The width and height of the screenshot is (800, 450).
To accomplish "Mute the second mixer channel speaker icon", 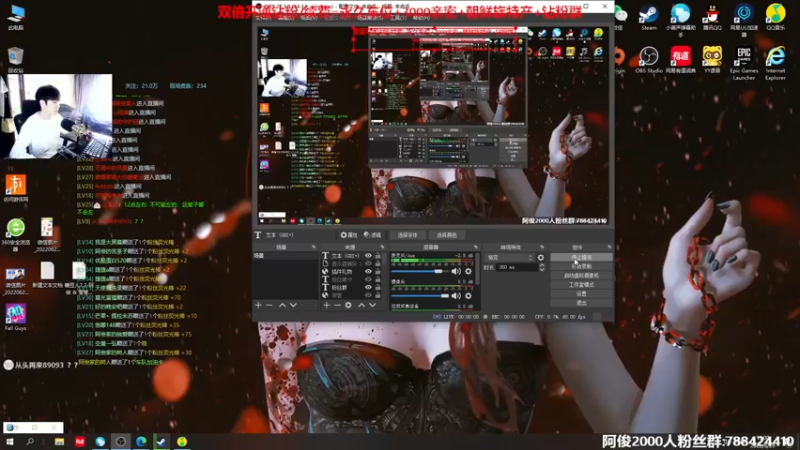I will pyautogui.click(x=456, y=296).
